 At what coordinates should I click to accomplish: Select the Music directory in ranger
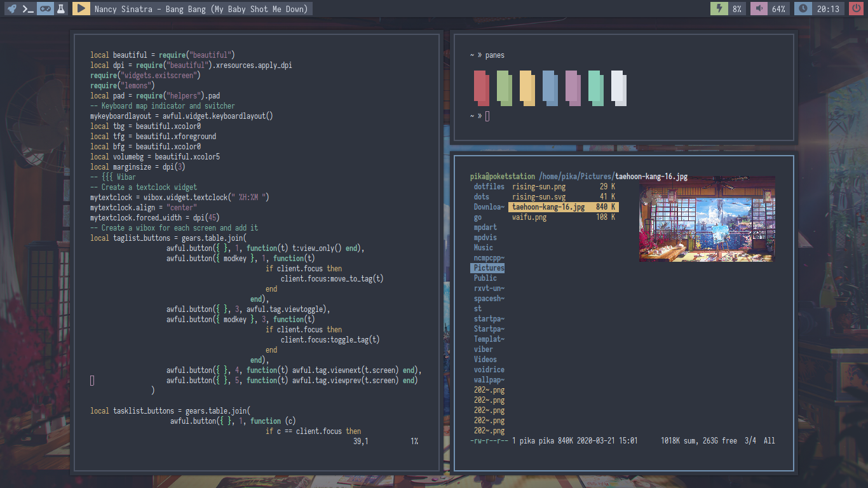[x=483, y=248]
